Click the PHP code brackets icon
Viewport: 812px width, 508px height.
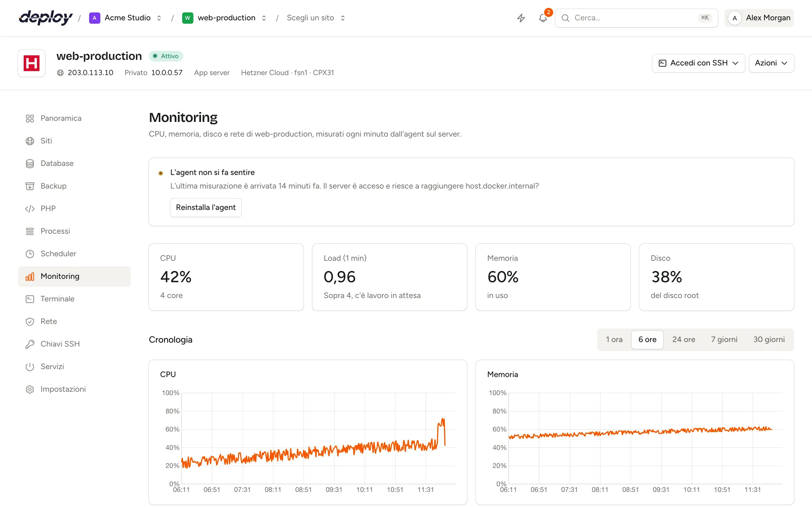click(x=30, y=209)
